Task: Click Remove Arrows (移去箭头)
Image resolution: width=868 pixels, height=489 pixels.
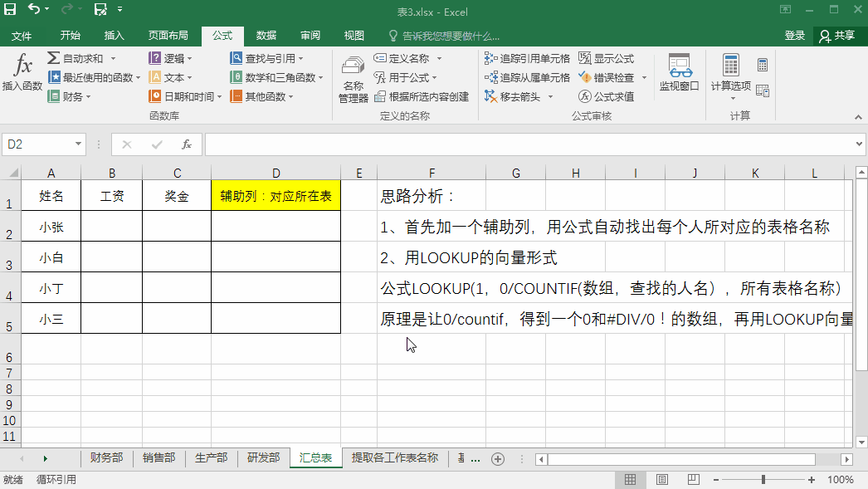Action: point(513,96)
